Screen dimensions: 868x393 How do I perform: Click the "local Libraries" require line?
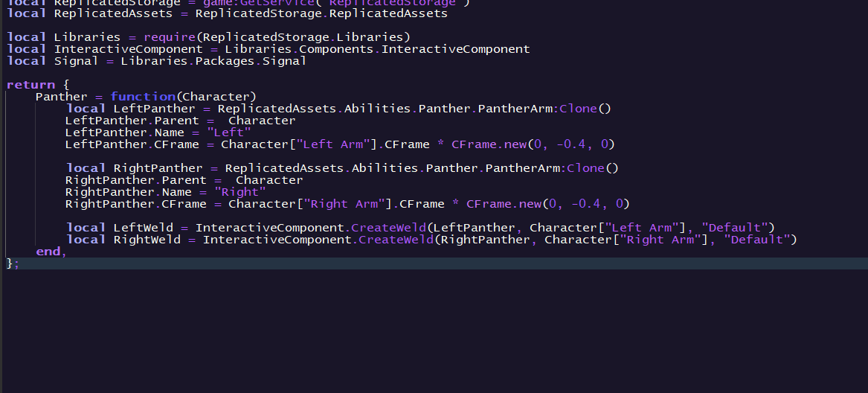coord(209,37)
